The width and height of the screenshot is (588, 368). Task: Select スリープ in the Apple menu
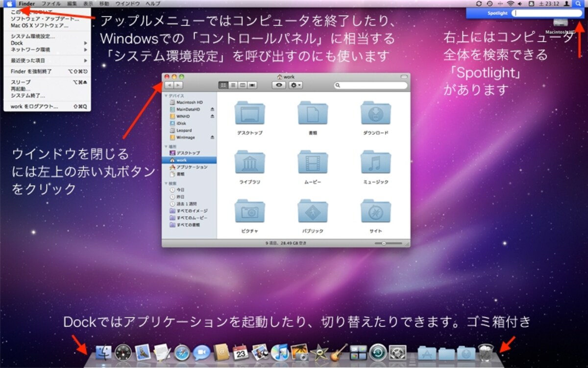point(48,82)
